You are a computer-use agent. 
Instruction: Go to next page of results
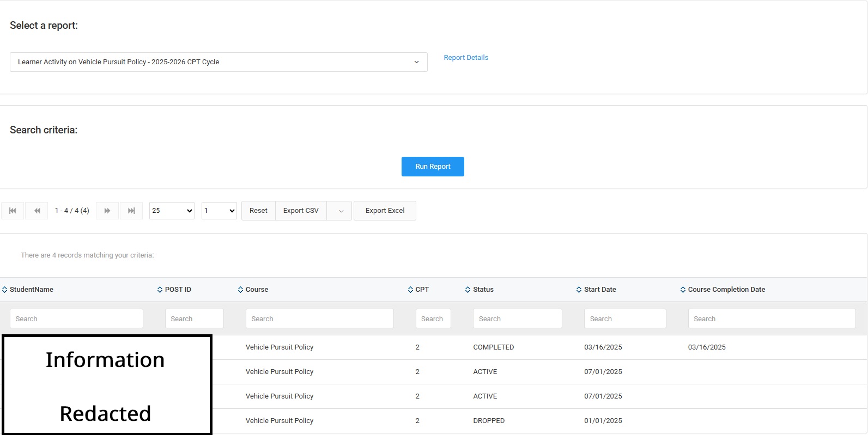tap(107, 211)
